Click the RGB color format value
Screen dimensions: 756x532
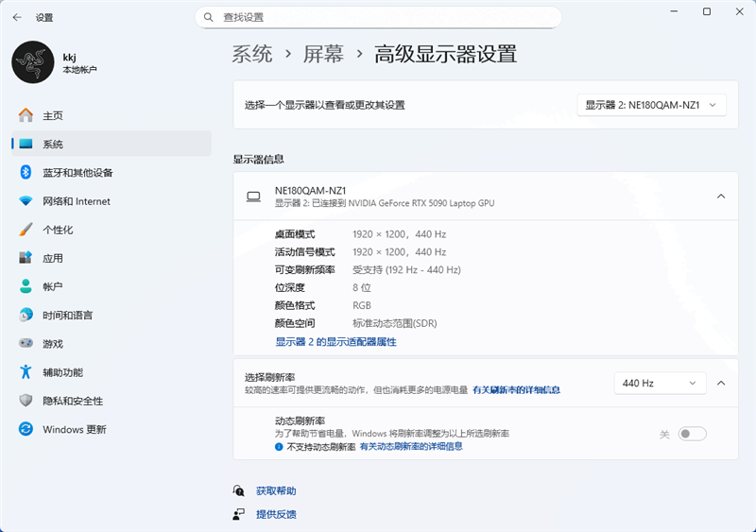(362, 306)
